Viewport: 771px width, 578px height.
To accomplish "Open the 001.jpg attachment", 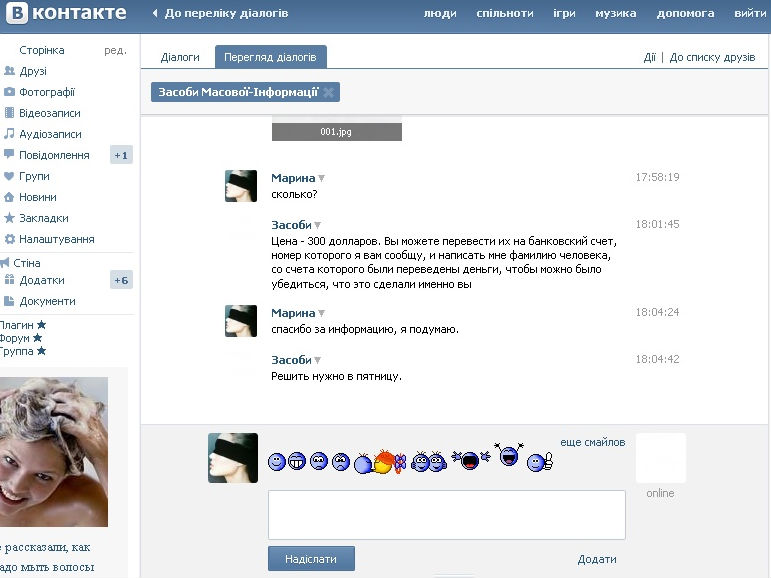I will [336, 131].
